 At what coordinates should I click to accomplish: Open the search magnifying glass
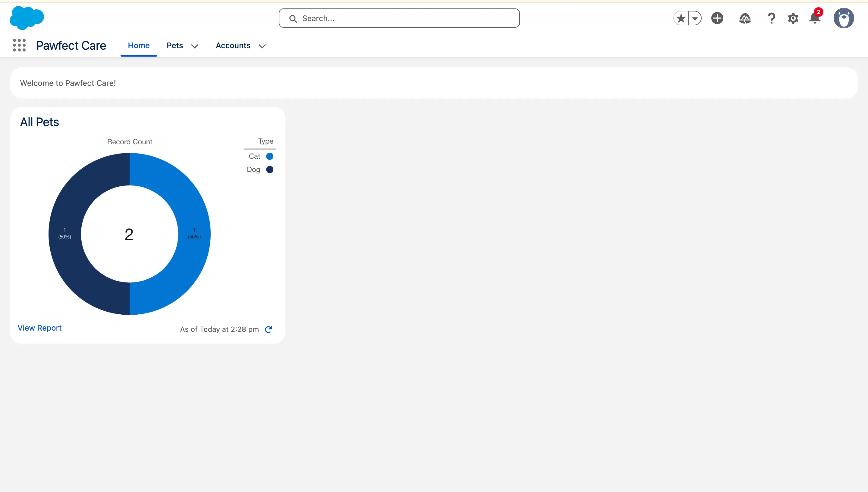[294, 18]
